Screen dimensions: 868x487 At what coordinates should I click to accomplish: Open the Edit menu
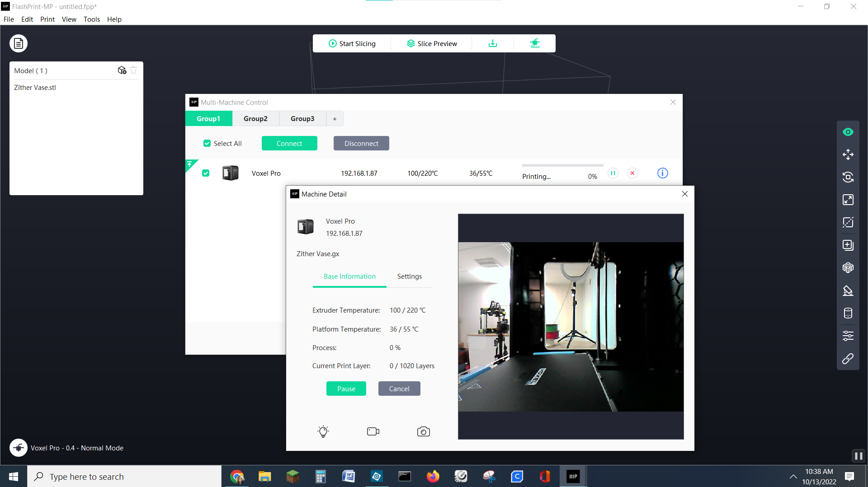pos(27,19)
